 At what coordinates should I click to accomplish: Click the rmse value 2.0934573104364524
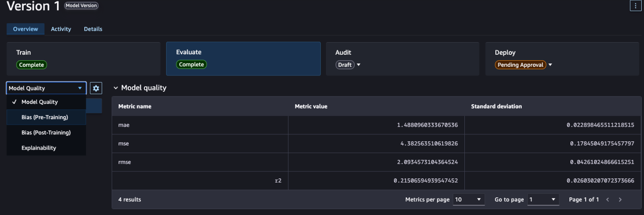[427, 162]
